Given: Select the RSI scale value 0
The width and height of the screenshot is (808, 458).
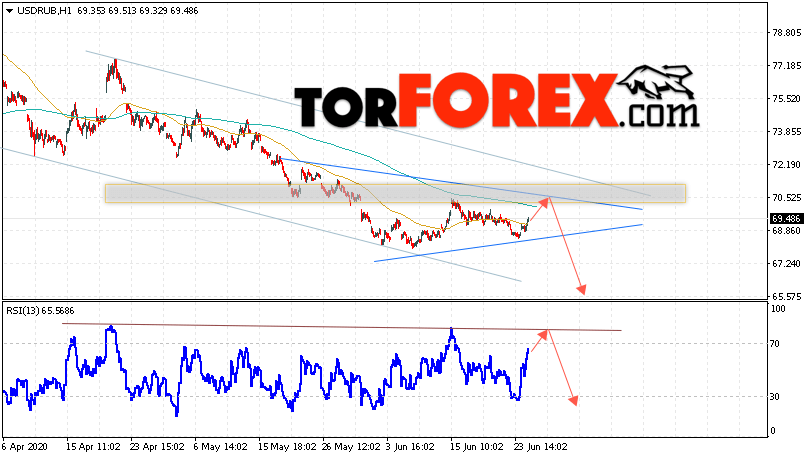Looking at the screenshot, I should click(x=772, y=431).
